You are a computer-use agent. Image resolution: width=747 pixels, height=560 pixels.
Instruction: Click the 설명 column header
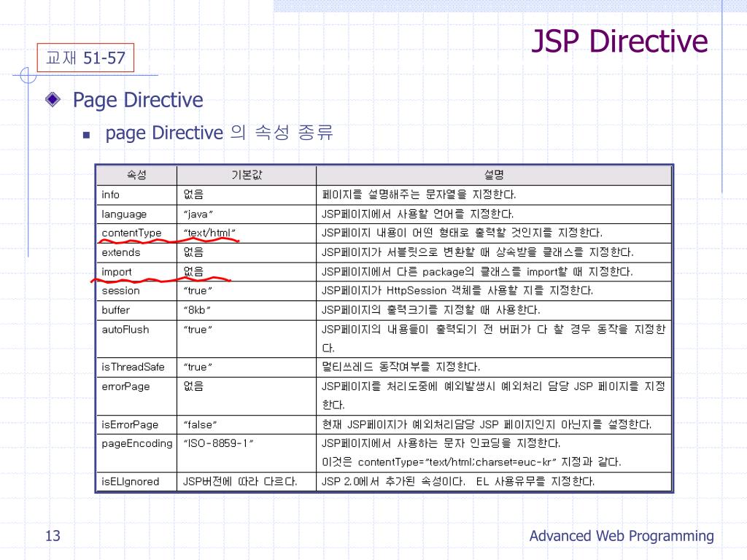(494, 175)
